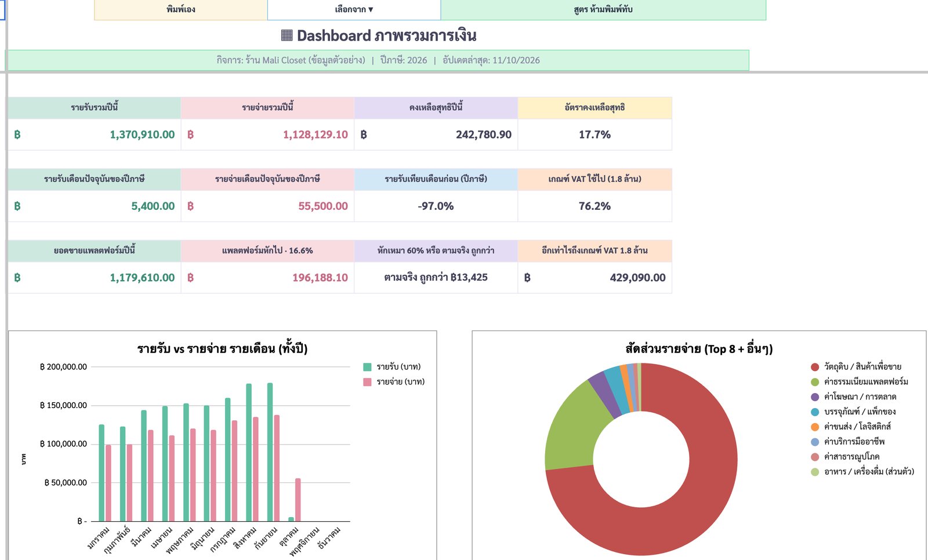Click the platform deduction value 196,188.10

pyautogui.click(x=320, y=278)
